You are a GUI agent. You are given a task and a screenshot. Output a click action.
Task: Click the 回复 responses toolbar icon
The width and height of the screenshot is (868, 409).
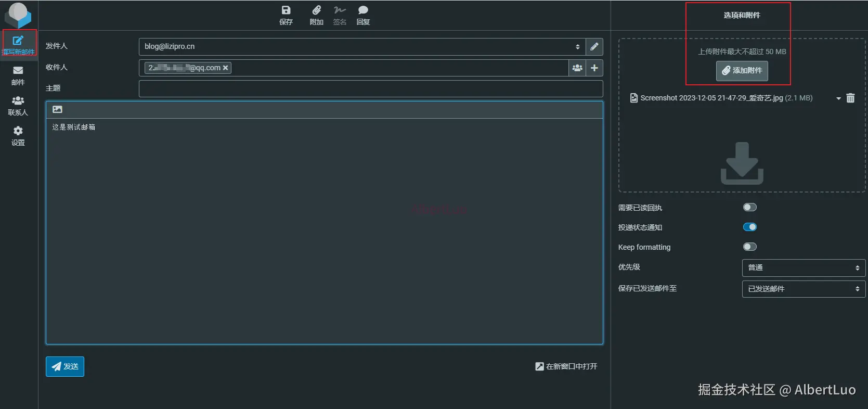pyautogui.click(x=363, y=15)
